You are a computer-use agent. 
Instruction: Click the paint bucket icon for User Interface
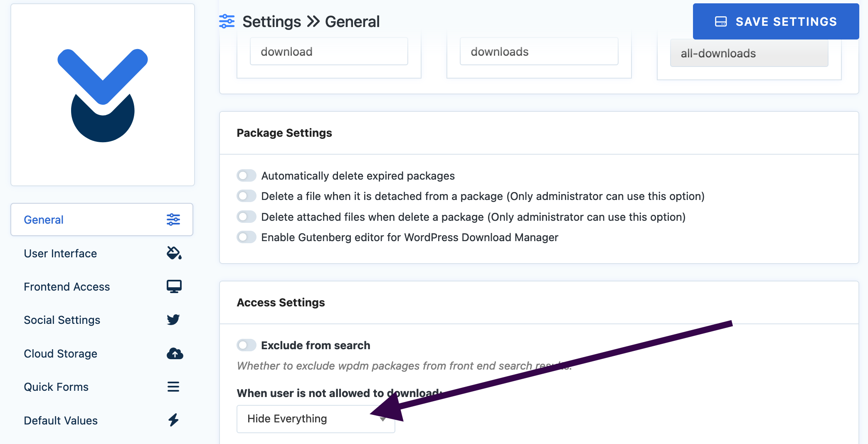(174, 253)
